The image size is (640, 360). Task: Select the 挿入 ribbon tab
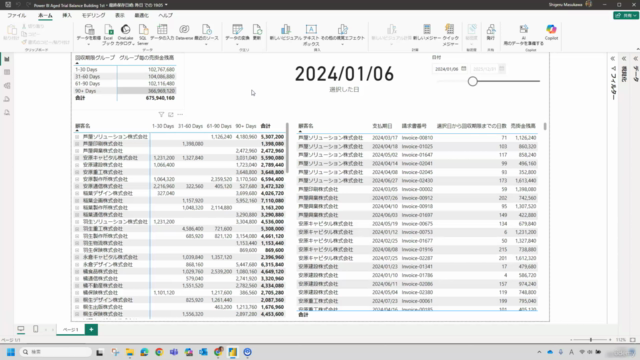click(x=67, y=16)
